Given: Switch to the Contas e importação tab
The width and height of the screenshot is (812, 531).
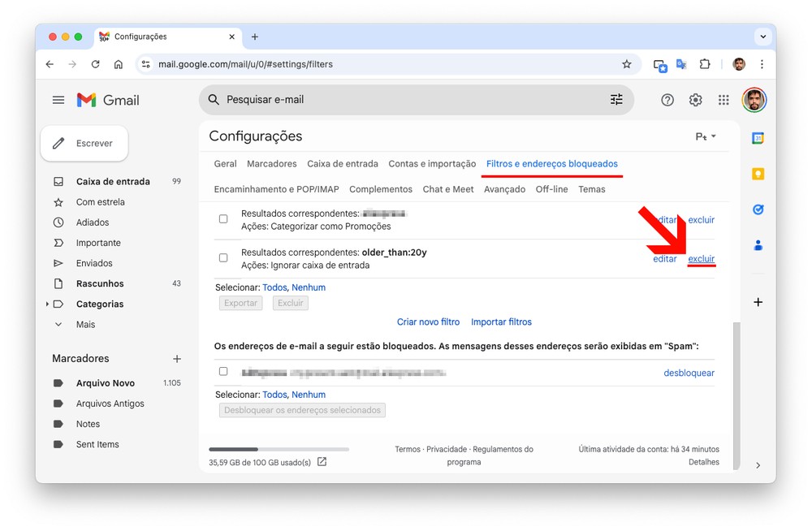Looking at the screenshot, I should (x=432, y=164).
